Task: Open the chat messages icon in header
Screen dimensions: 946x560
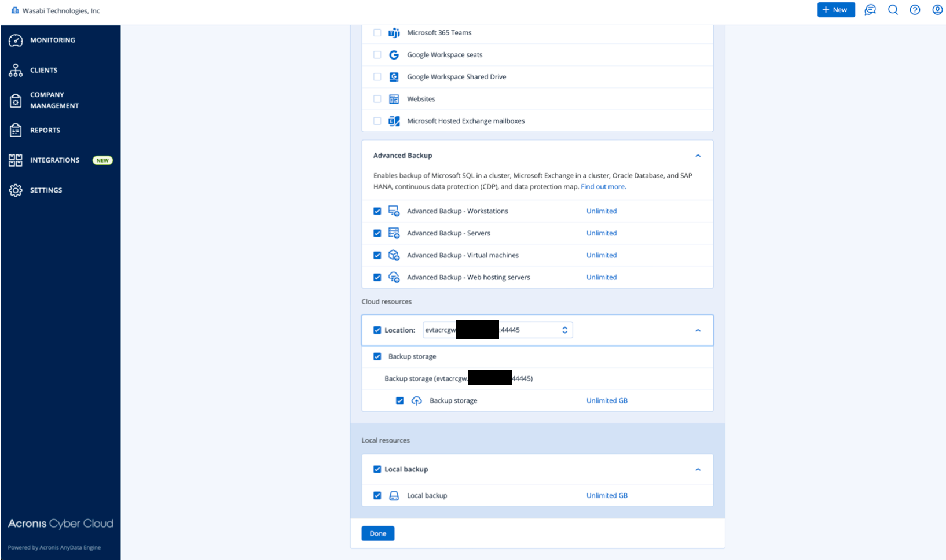Action: click(x=870, y=10)
